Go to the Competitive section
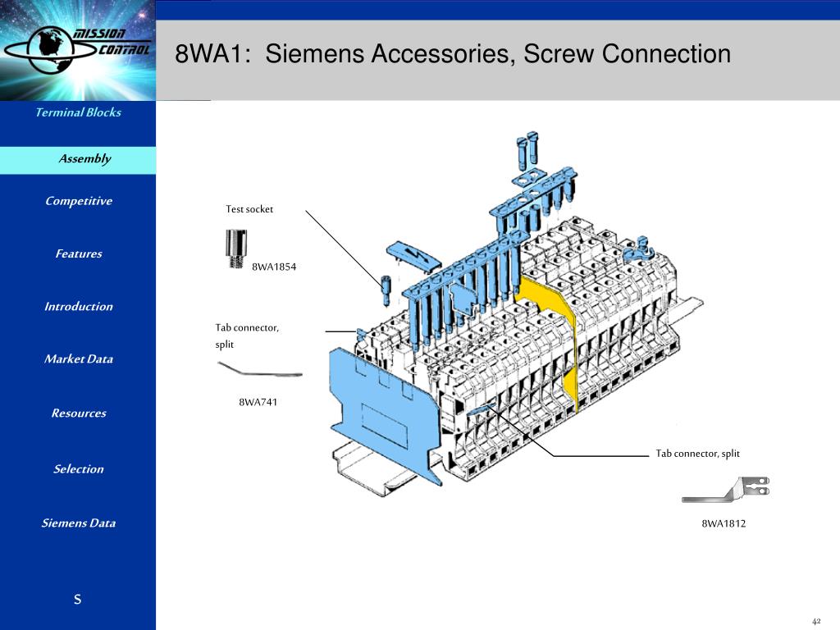 [78, 201]
